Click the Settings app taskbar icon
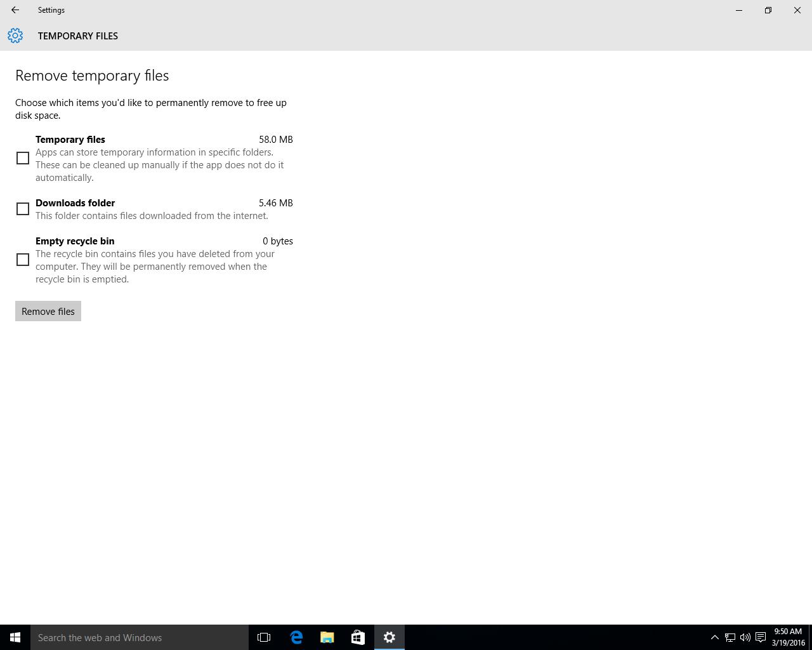 390,637
